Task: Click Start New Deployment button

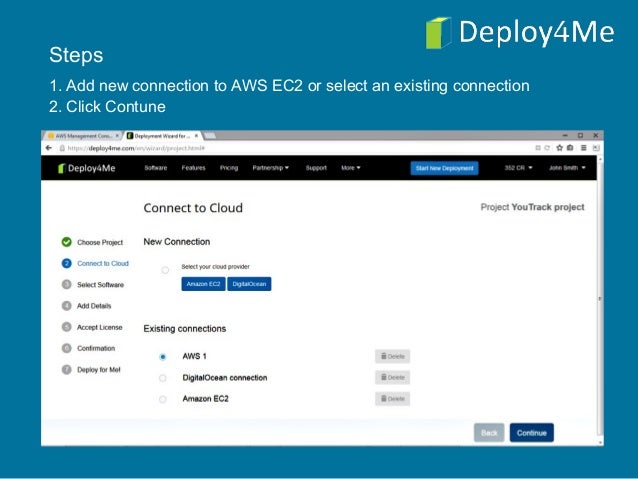Action: click(x=444, y=168)
